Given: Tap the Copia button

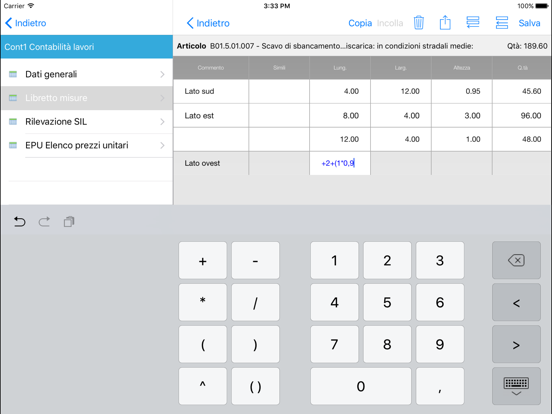Looking at the screenshot, I should point(360,23).
